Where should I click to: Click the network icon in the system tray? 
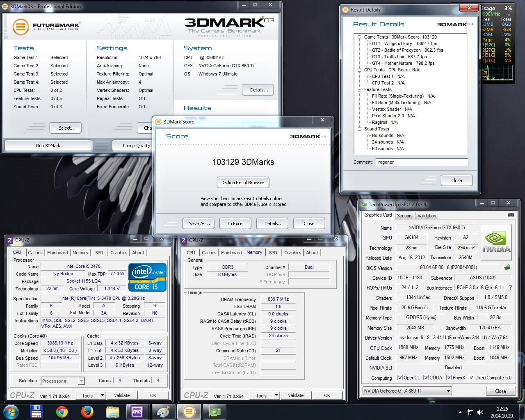tap(471, 412)
